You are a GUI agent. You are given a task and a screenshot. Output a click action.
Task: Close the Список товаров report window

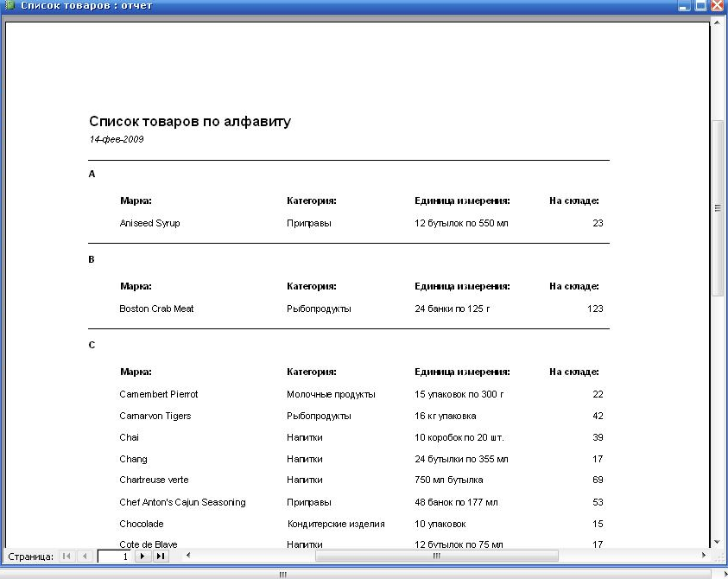pos(718,5)
